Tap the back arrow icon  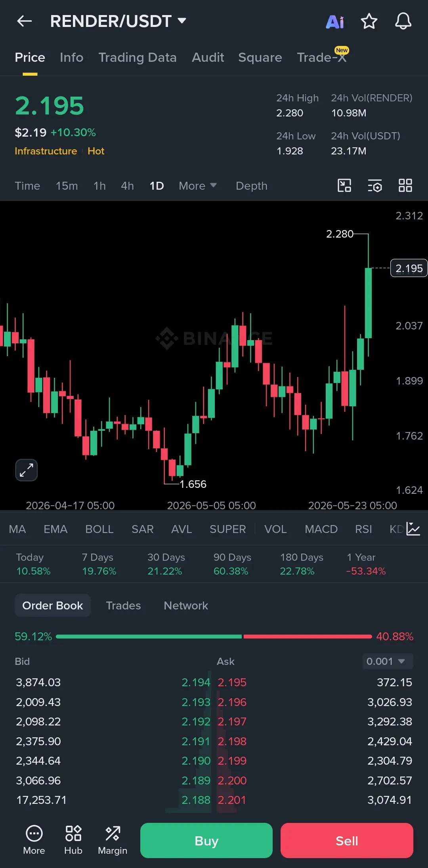24,21
